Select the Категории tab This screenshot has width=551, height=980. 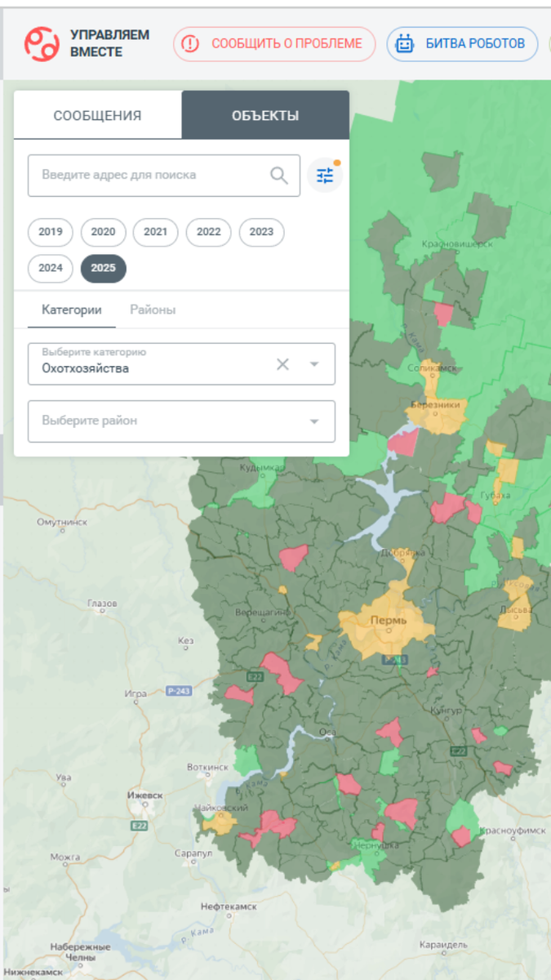(x=72, y=310)
